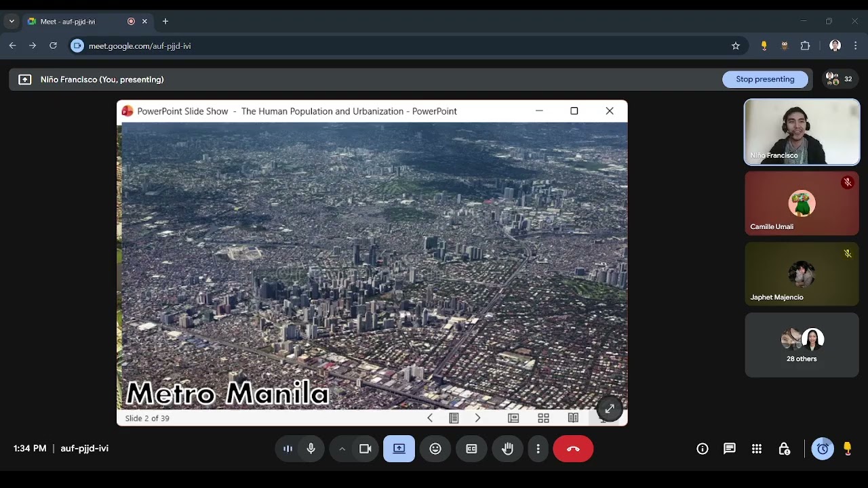This screenshot has height=488, width=868.
Task: Reload the Meet page
Action: (53, 46)
